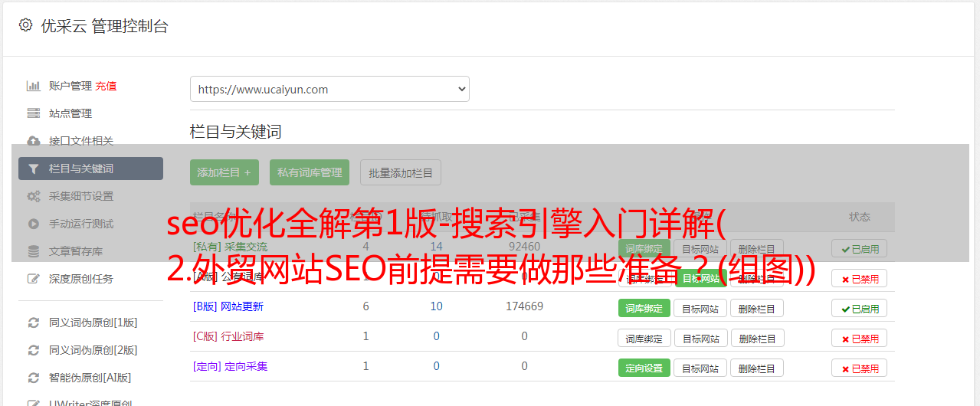Click the 批量添加栏目 button

tap(401, 172)
